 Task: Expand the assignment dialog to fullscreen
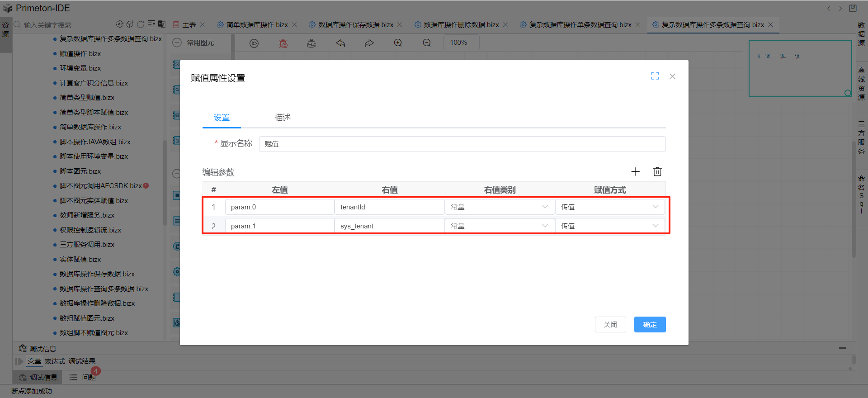coord(655,76)
